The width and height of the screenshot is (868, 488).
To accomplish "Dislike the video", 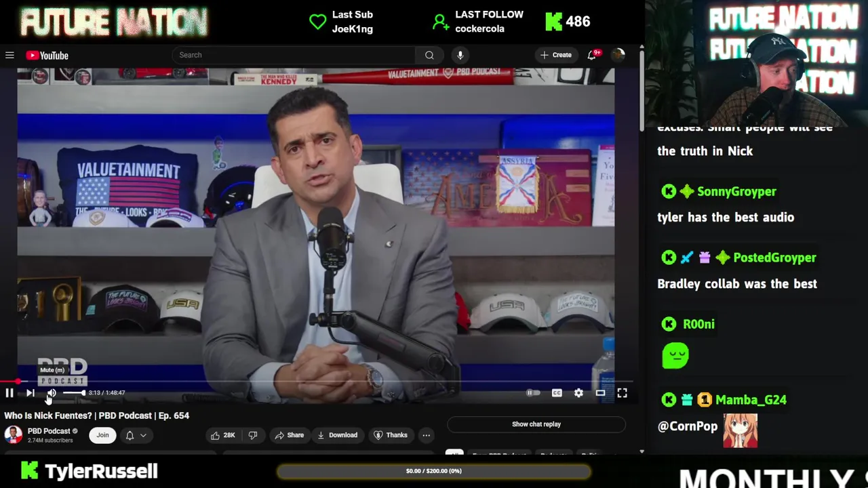I will pyautogui.click(x=253, y=435).
